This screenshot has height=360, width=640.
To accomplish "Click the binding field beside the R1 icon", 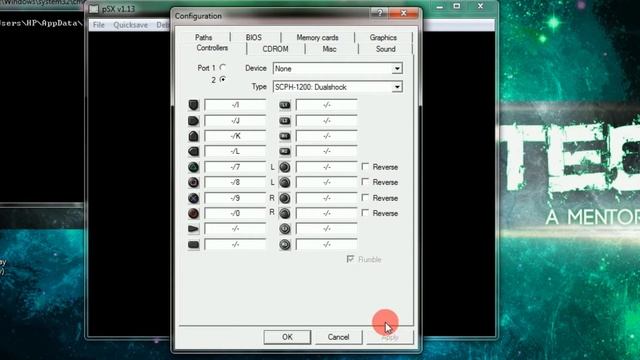I will [327, 136].
